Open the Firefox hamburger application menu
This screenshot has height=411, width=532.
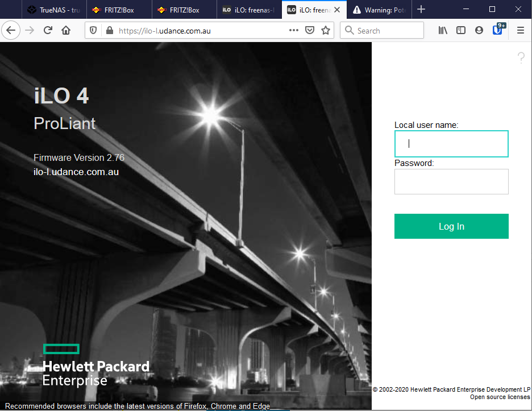[521, 31]
